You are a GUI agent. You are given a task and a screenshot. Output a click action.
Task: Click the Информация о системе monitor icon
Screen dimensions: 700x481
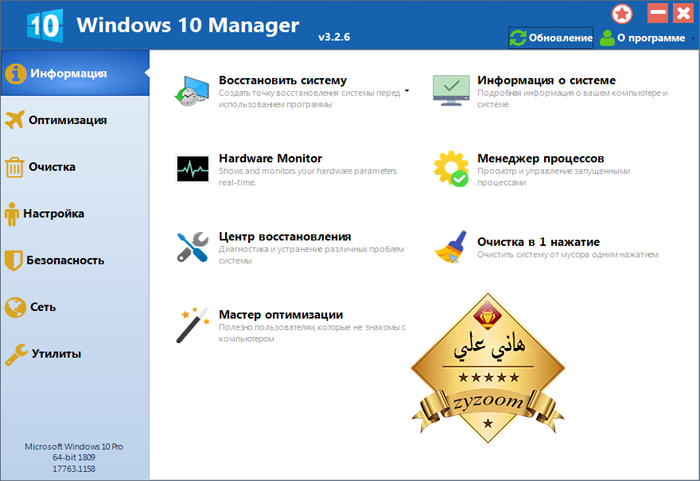[x=451, y=90]
